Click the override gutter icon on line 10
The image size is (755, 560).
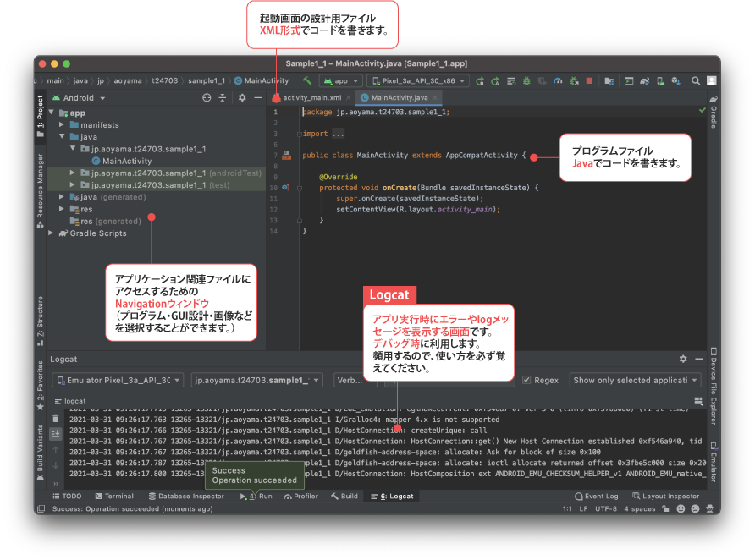(285, 188)
